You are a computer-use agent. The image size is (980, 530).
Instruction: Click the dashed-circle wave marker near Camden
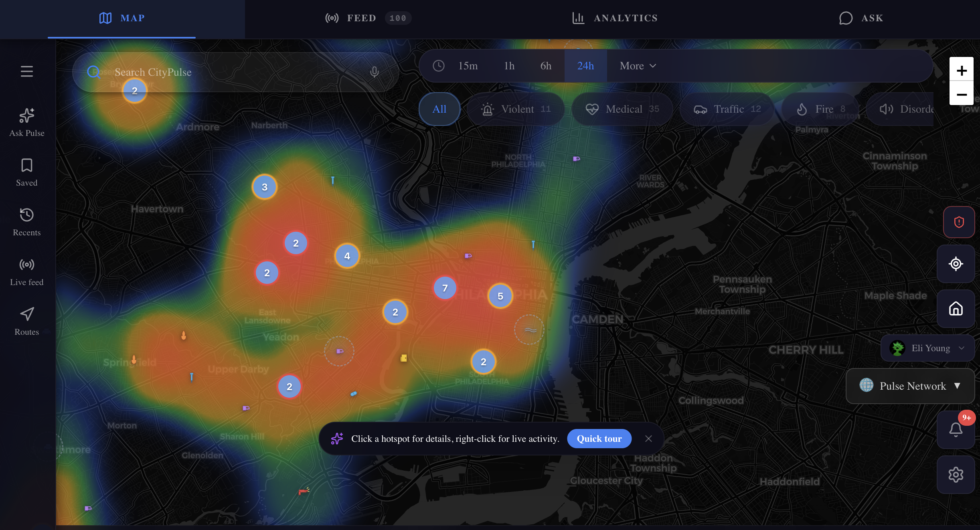529,330
